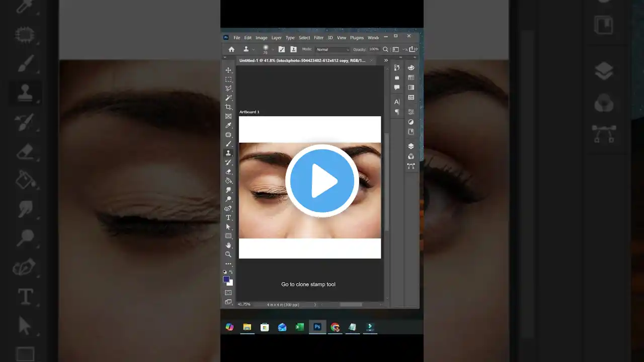The height and width of the screenshot is (362, 644).
Task: Open the Swatches panel icon
Action: point(411,77)
